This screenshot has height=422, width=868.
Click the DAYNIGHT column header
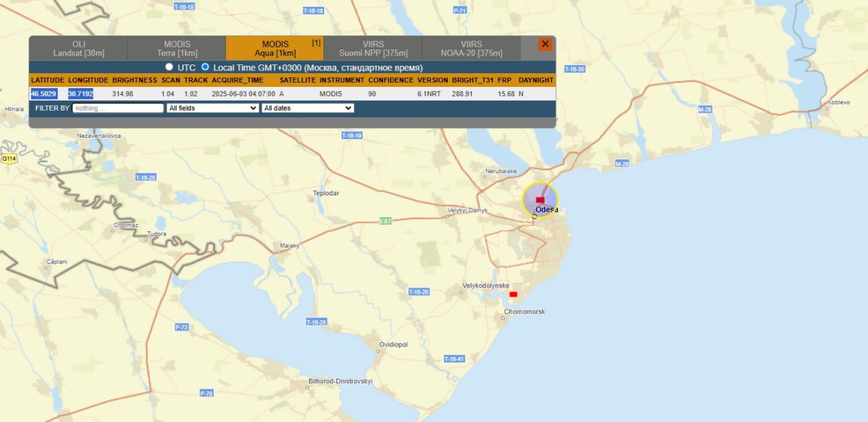536,80
